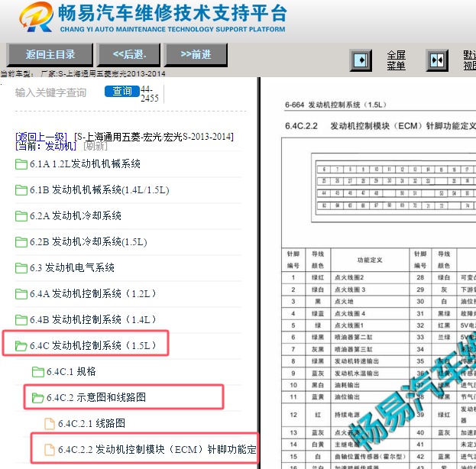Click the fullscreen menu arrow icon
The height and width of the screenshot is (469, 476).
click(361, 60)
